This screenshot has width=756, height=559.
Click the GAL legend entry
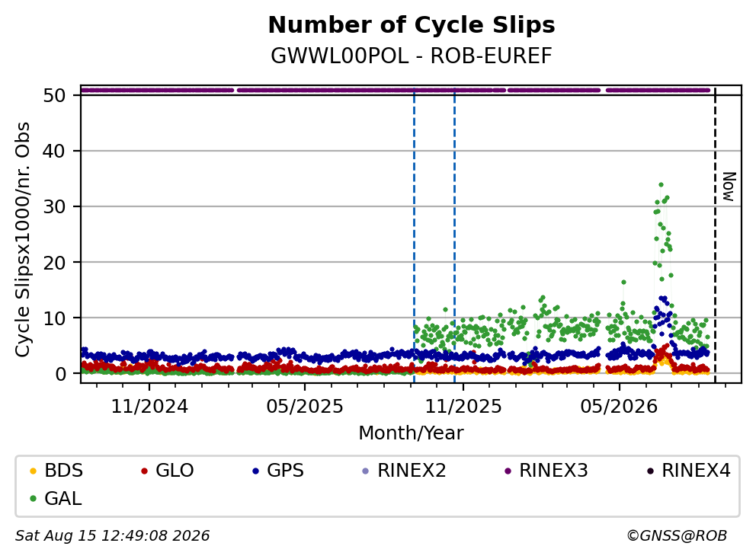(56, 498)
